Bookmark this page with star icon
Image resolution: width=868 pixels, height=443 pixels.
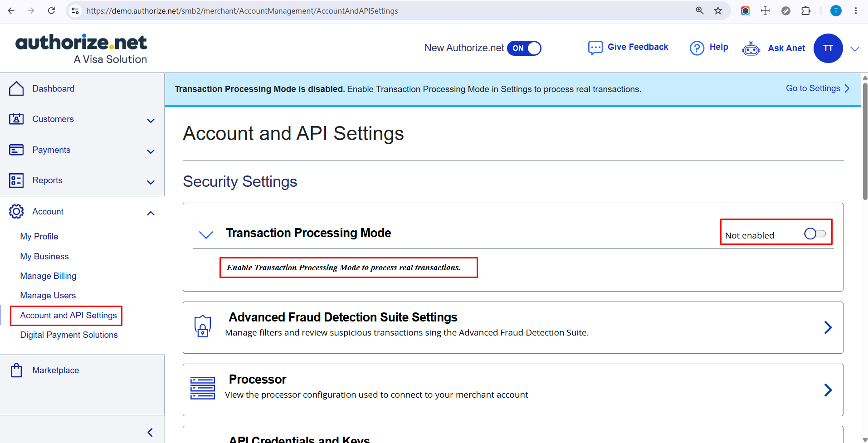click(718, 10)
